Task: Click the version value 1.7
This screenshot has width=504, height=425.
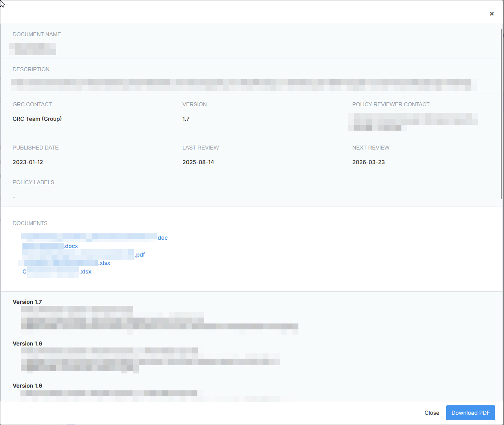Action: click(x=186, y=119)
